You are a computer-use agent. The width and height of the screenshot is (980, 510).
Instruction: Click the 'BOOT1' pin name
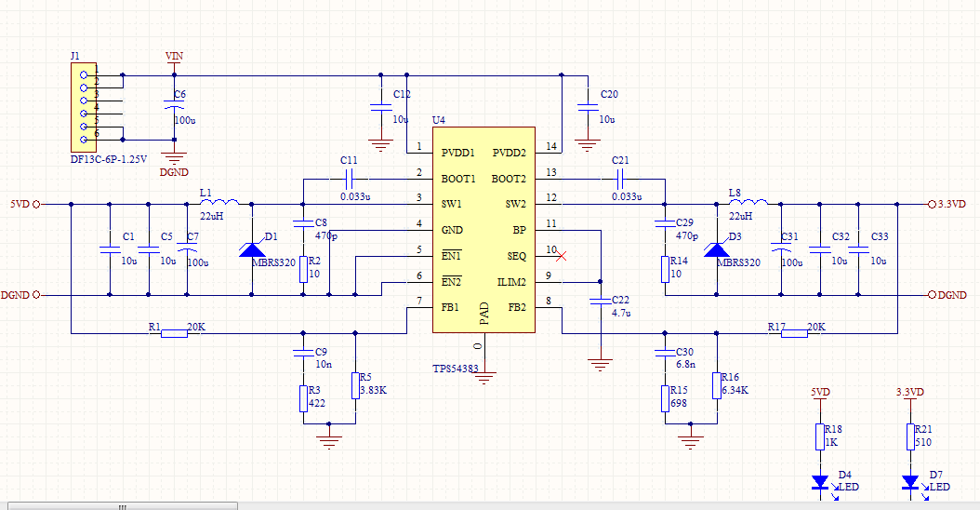coord(458,179)
